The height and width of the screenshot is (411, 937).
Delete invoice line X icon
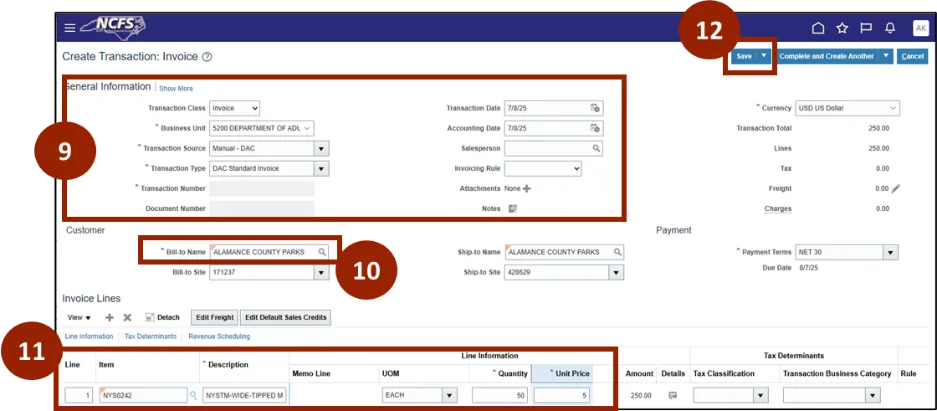(x=127, y=317)
